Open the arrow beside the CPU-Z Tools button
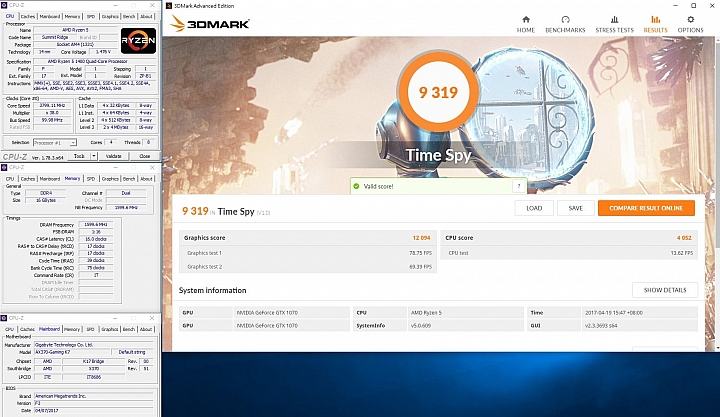Screen dimensions: 720x417 point(94,156)
